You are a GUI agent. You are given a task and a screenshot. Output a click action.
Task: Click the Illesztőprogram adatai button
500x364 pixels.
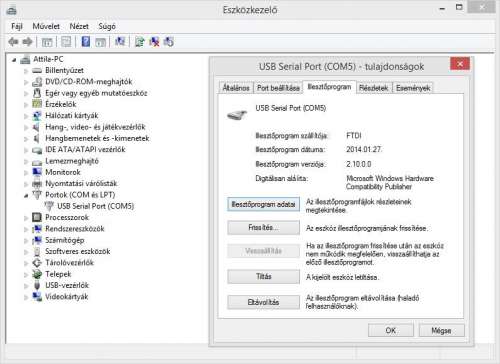point(263,204)
